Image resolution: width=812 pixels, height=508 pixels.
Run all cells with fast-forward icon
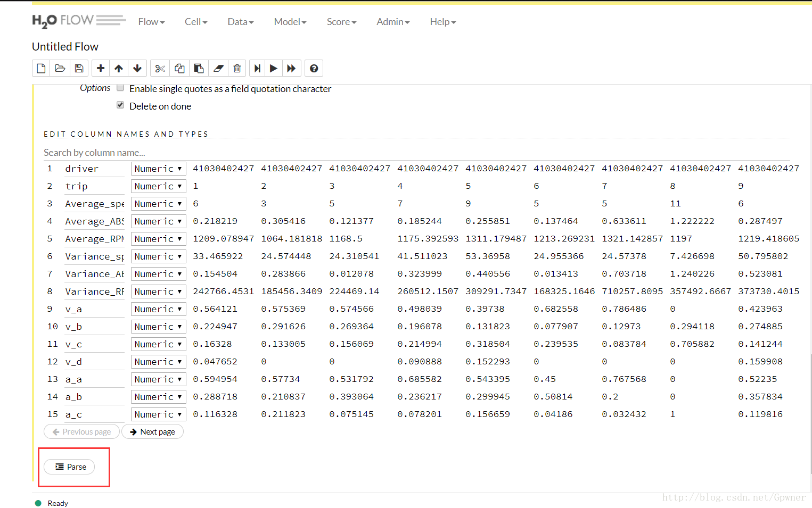coord(291,68)
